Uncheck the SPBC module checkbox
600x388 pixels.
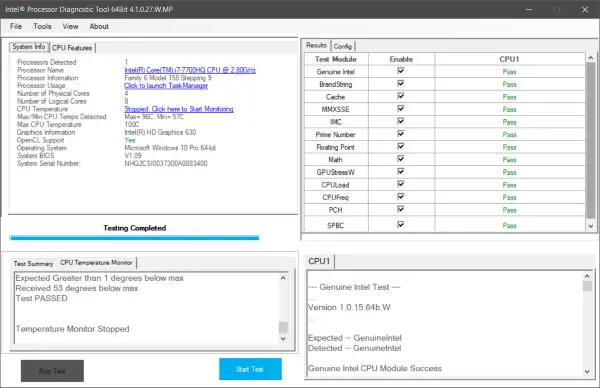click(401, 225)
